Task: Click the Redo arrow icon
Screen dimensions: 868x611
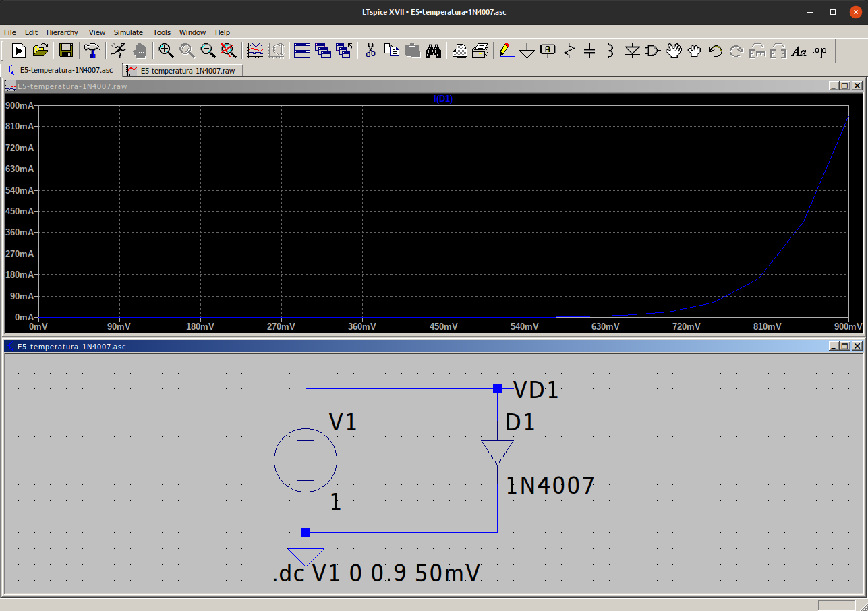Action: click(736, 50)
